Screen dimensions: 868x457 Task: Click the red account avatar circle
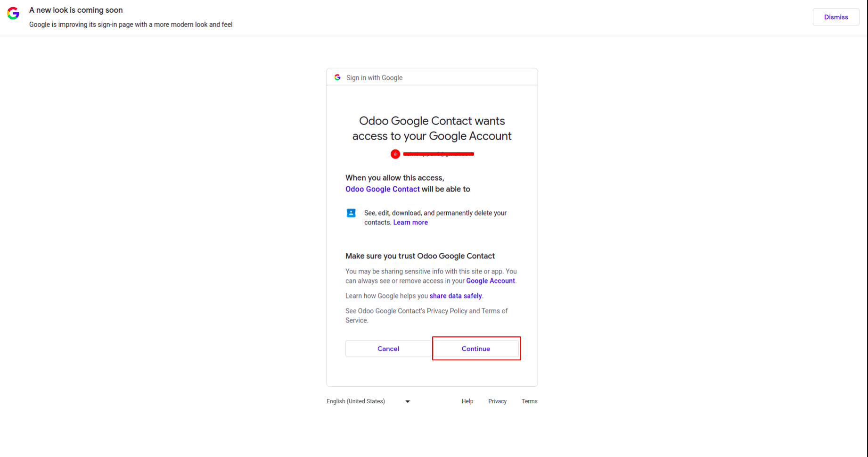pyautogui.click(x=395, y=154)
